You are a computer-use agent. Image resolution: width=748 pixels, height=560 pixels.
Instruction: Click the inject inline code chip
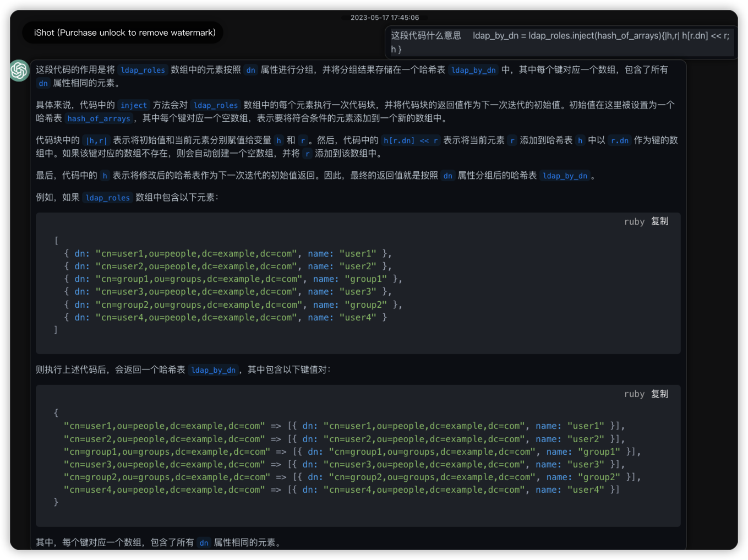[x=134, y=105]
